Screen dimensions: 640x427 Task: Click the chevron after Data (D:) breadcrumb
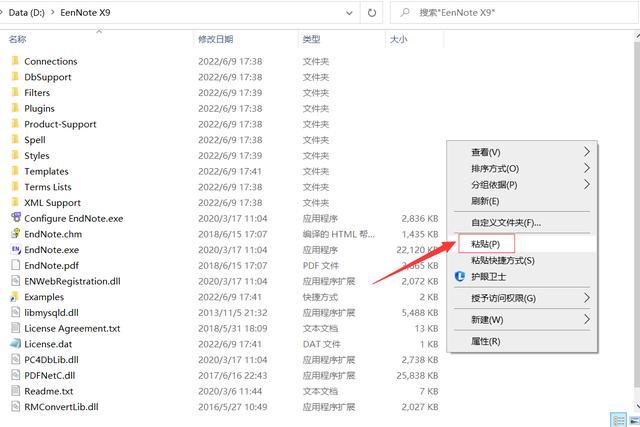(x=53, y=13)
